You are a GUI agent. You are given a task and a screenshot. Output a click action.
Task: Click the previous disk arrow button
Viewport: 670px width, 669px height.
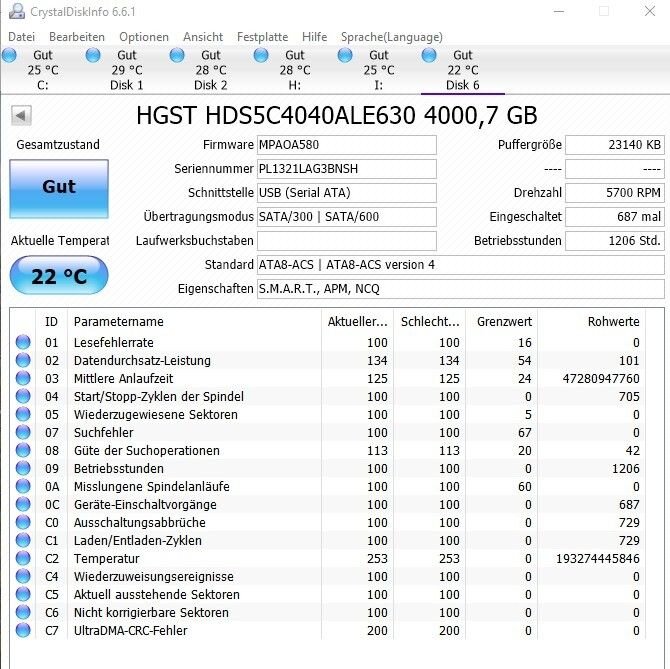click(21, 116)
